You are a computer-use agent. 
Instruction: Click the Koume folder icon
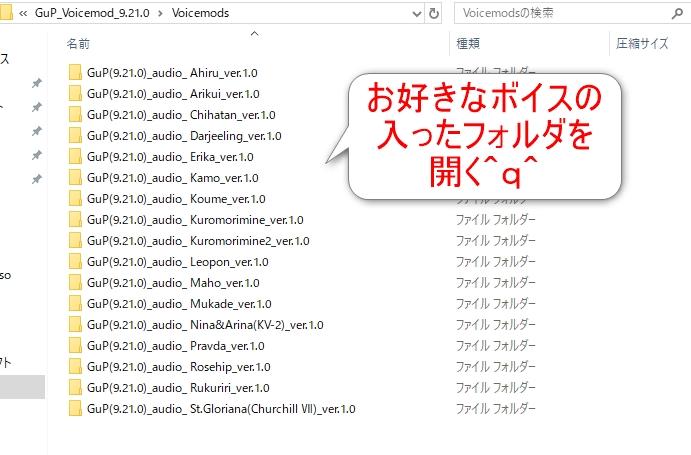click(75, 198)
